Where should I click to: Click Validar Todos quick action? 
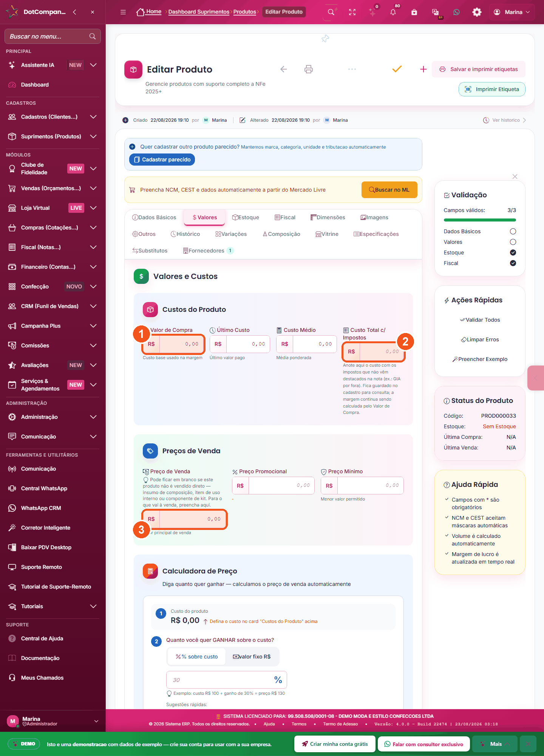click(x=480, y=320)
